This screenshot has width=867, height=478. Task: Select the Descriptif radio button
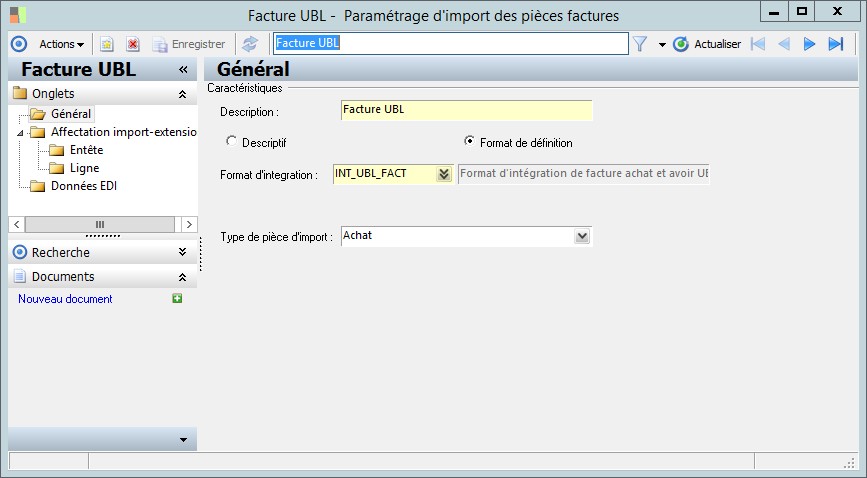pyautogui.click(x=233, y=142)
